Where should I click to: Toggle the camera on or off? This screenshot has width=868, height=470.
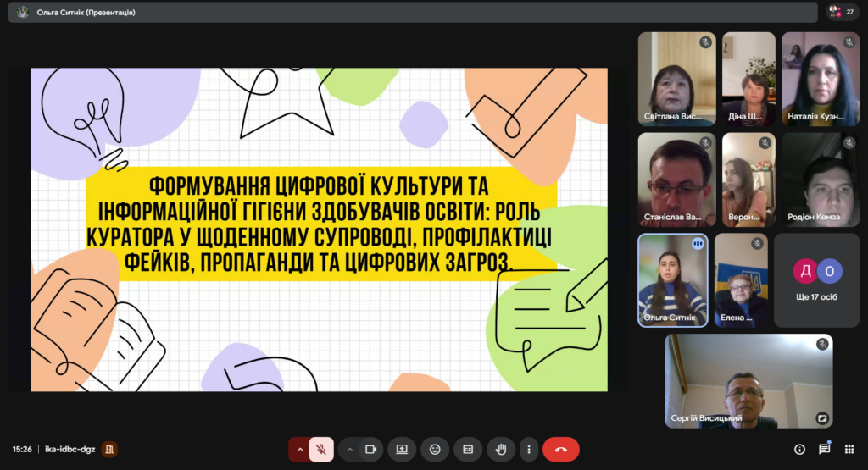[x=370, y=449]
